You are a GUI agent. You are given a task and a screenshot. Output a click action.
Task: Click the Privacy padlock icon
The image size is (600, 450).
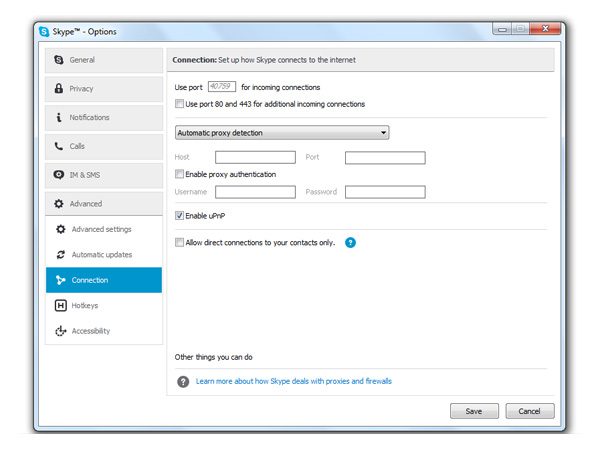tap(59, 88)
